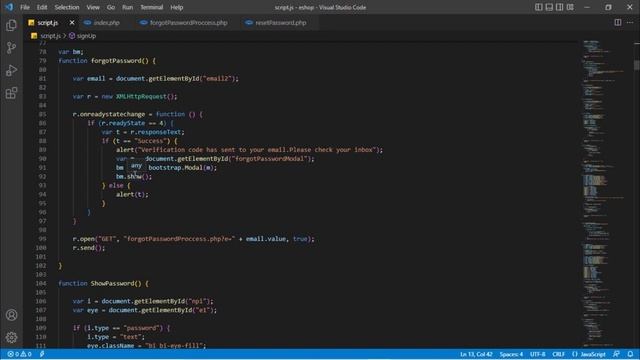Click the script.js file icon in breadcrumb
This screenshot has height=360, width=640.
pos(34,36)
